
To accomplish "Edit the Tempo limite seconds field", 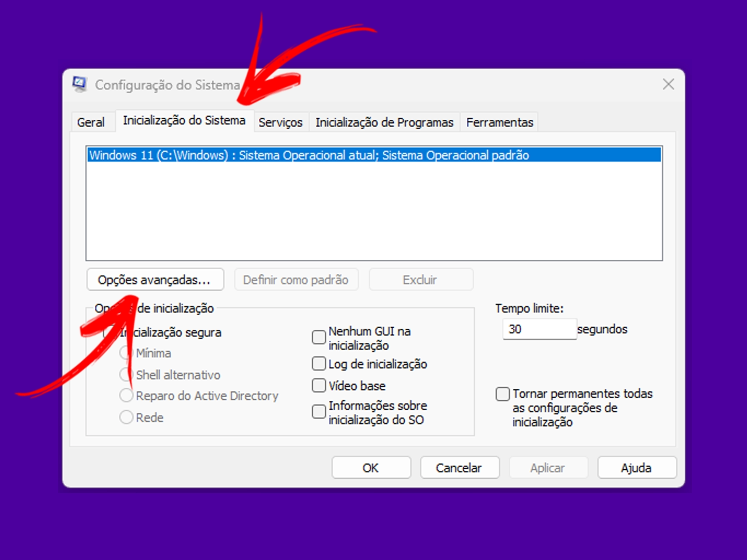I will [x=539, y=329].
